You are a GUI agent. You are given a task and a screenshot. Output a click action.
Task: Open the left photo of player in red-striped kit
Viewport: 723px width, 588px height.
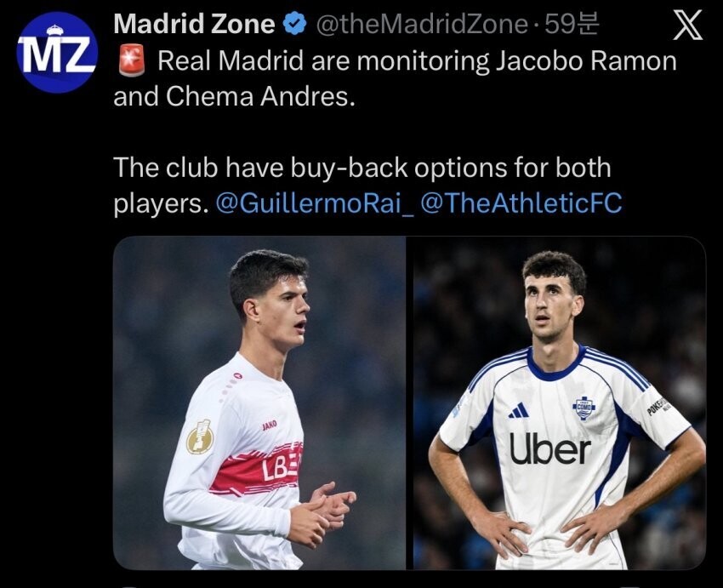tap(259, 403)
